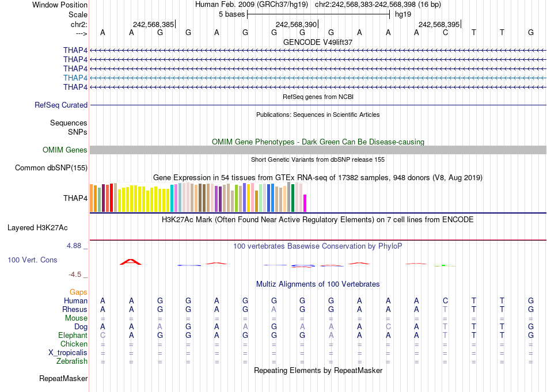Click the RefSeq genes from NCBI title
The height and width of the screenshot is (392, 547).
[x=318, y=97]
